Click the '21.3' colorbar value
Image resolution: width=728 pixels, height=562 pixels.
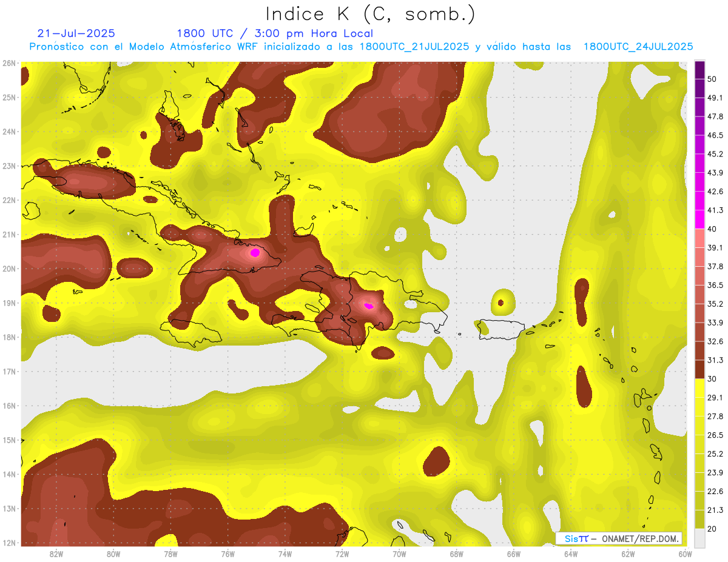pyautogui.click(x=715, y=510)
